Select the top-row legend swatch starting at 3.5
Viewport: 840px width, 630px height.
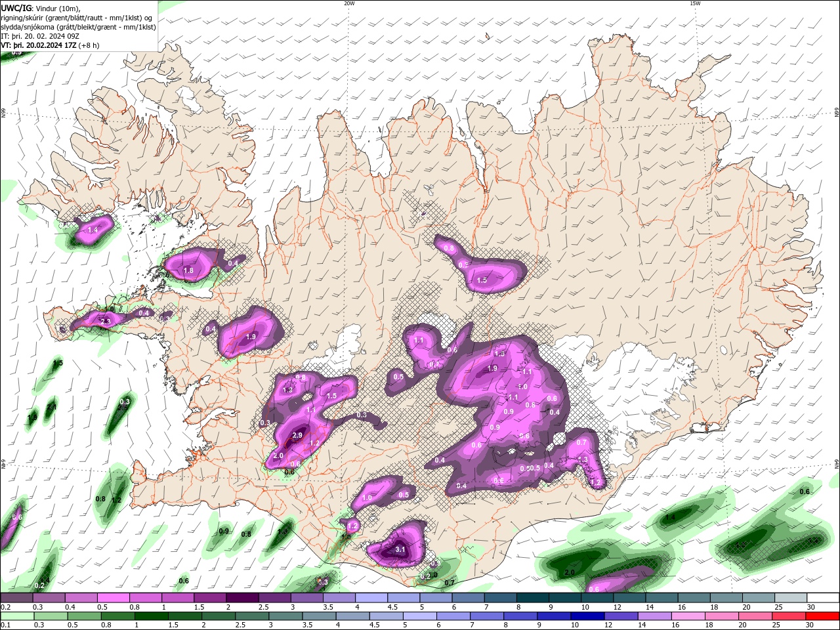pyautogui.click(x=339, y=598)
